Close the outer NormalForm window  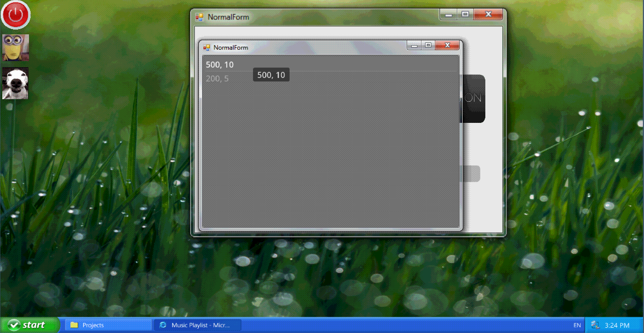(488, 14)
